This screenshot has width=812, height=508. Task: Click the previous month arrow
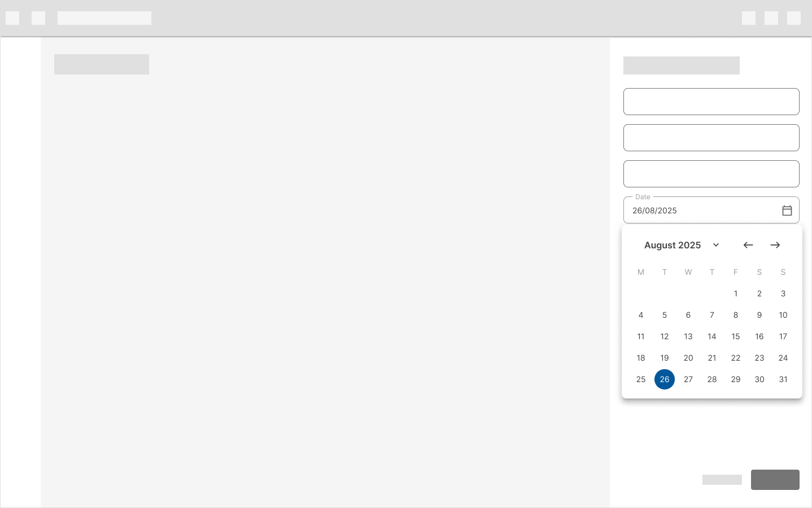[748, 245]
